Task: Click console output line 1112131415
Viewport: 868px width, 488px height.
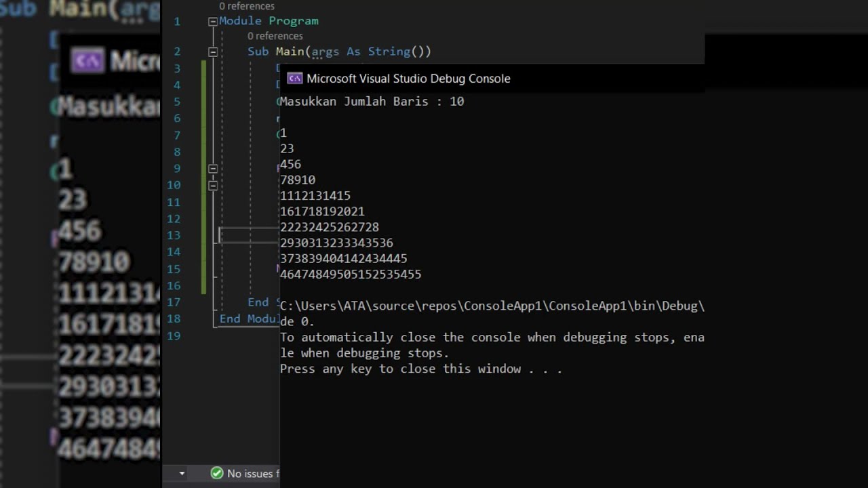Action: coord(315,196)
